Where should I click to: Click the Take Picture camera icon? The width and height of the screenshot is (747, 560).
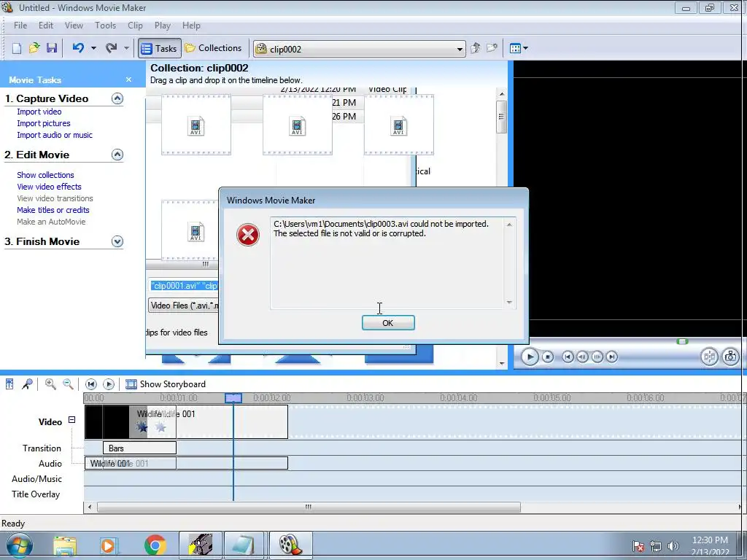click(730, 357)
